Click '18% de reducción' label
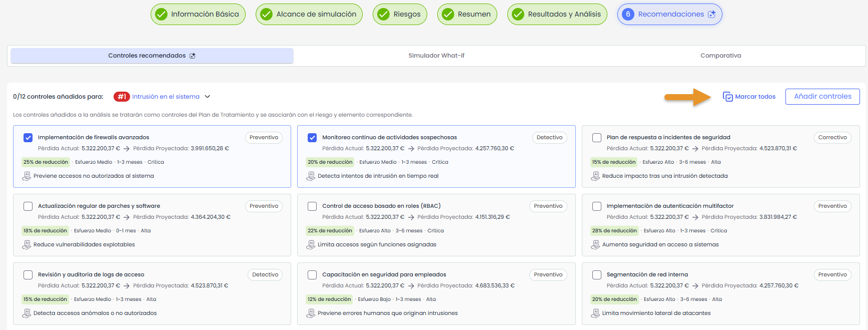Image resolution: width=868 pixels, height=330 pixels. [45, 231]
